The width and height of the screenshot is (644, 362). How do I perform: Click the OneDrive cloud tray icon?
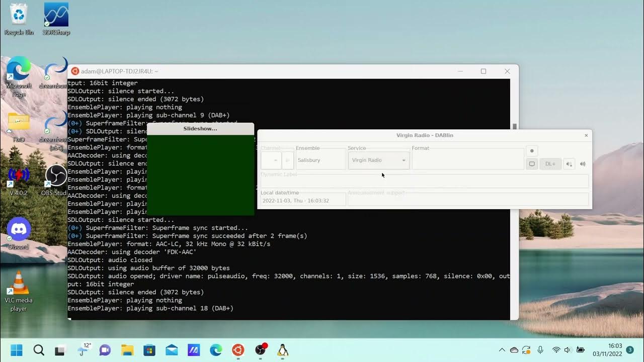point(514,350)
